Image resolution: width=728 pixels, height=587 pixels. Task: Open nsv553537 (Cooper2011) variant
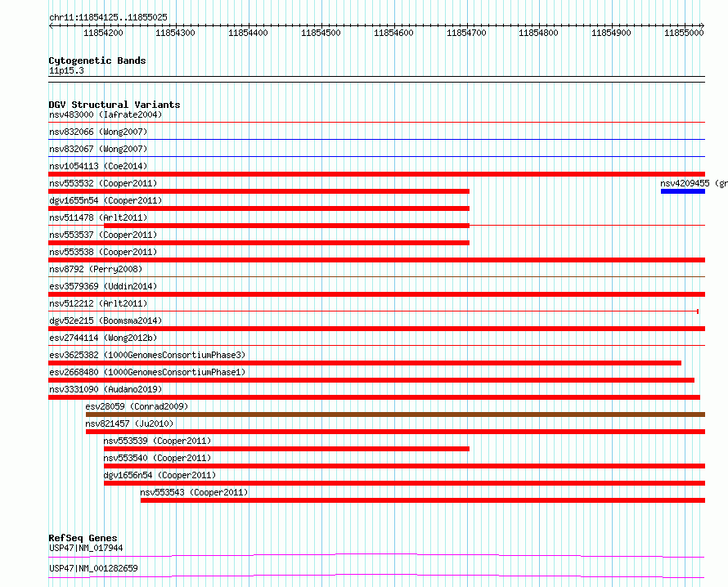[103, 235]
